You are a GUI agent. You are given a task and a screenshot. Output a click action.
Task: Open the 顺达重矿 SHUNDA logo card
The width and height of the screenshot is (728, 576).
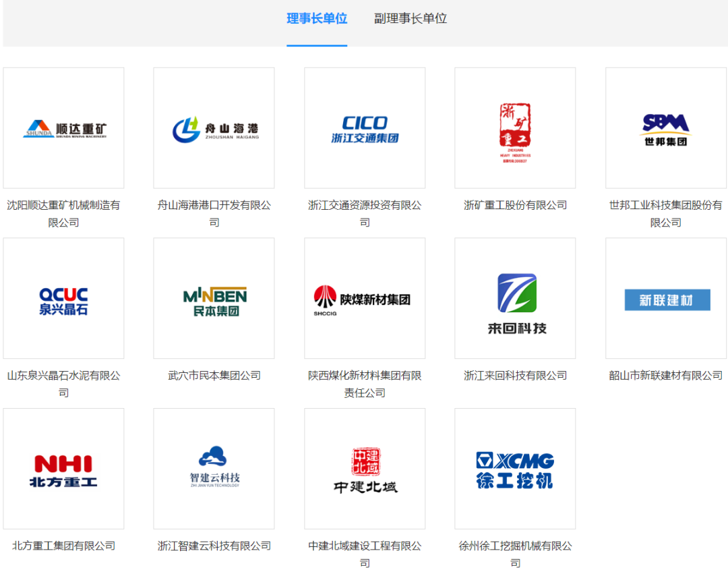pos(63,127)
